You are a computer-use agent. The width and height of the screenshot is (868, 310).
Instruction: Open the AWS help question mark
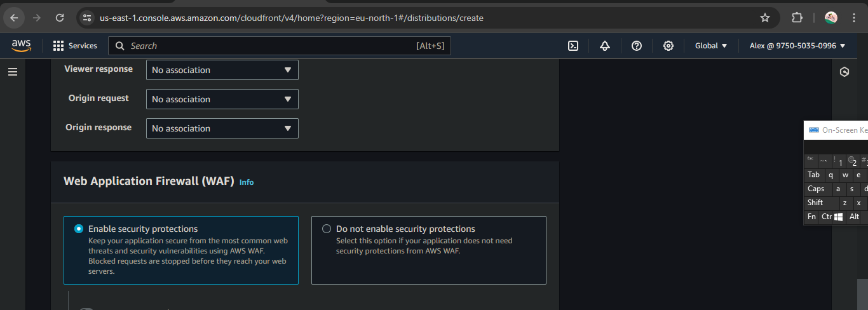point(637,46)
